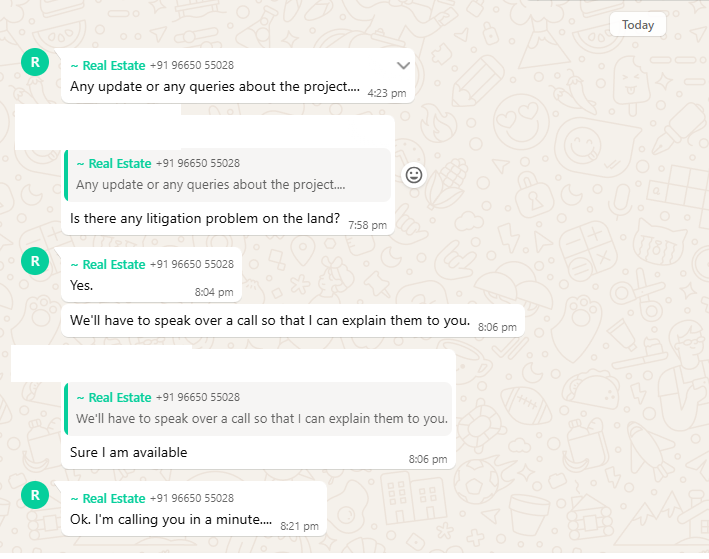709x559 pixels.
Task: Open message options chevron on first message
Action: [x=403, y=66]
